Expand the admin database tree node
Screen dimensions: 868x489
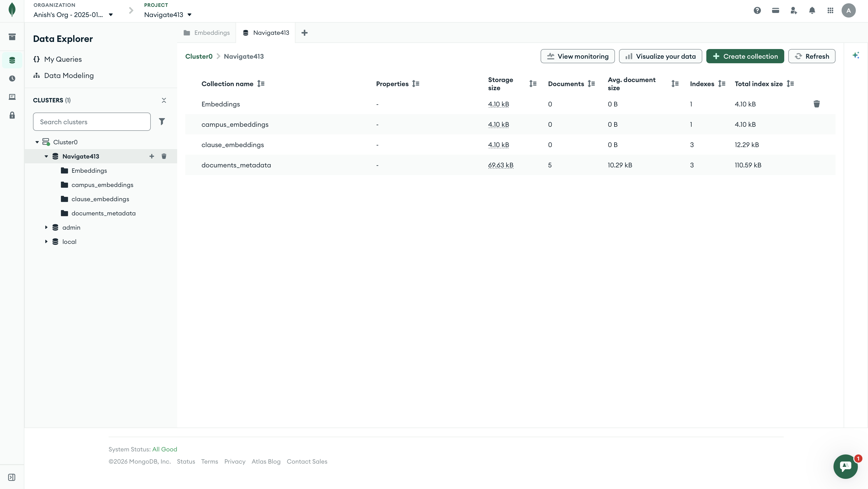pyautogui.click(x=46, y=227)
